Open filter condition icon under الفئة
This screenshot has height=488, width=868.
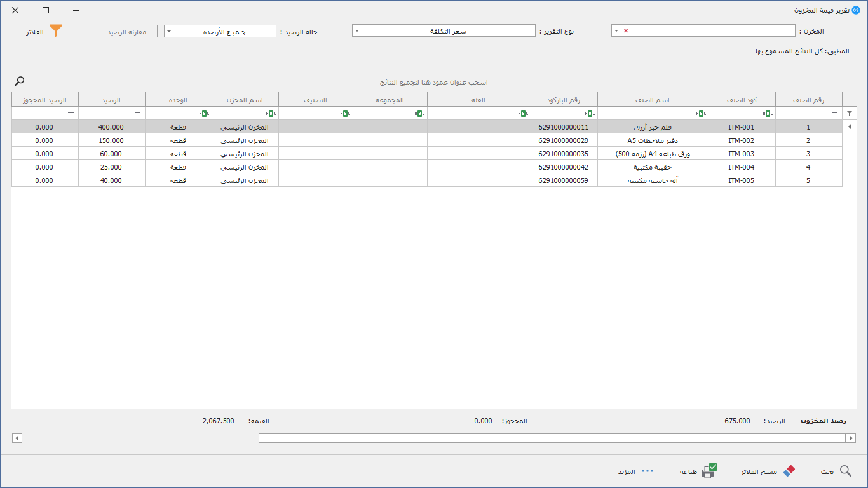coord(523,113)
